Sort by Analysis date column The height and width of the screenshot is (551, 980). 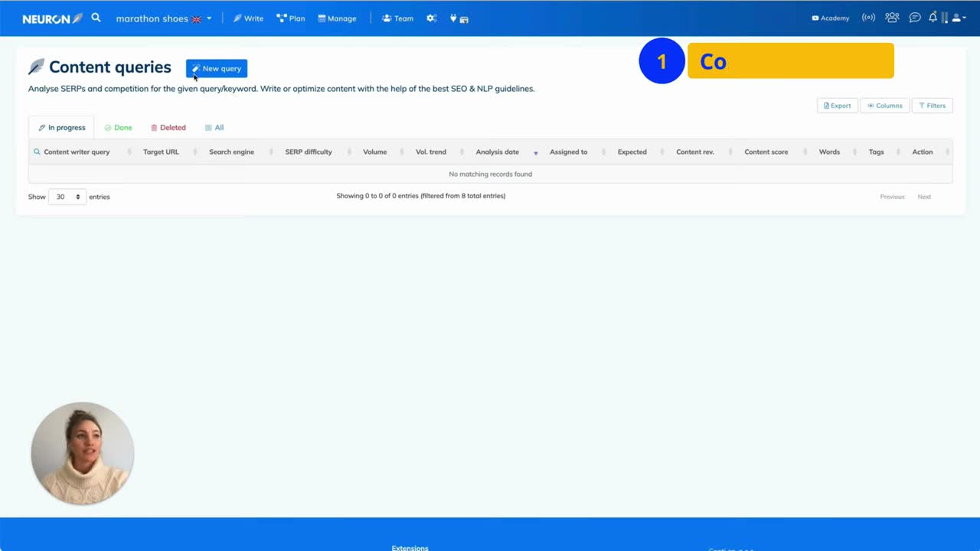(x=503, y=152)
